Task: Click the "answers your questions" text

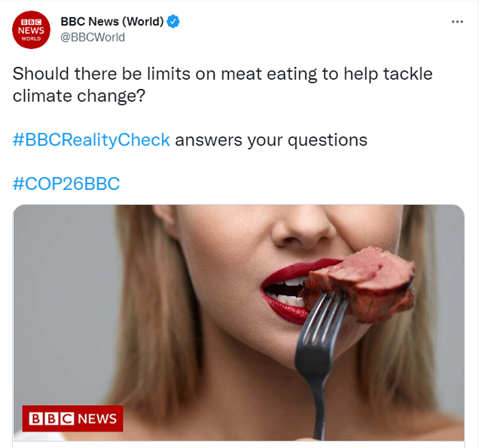Action: pos(271,140)
